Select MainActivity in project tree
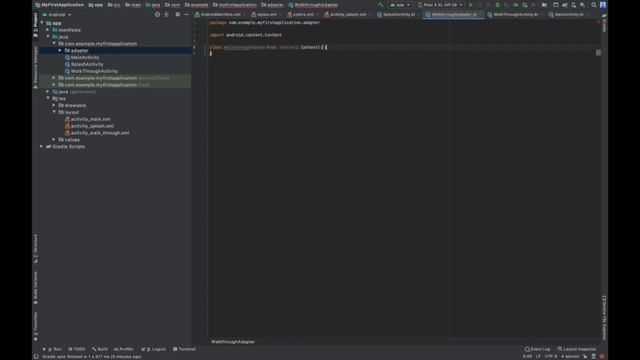Image resolution: width=640 pixels, height=360 pixels. pyautogui.click(x=85, y=58)
